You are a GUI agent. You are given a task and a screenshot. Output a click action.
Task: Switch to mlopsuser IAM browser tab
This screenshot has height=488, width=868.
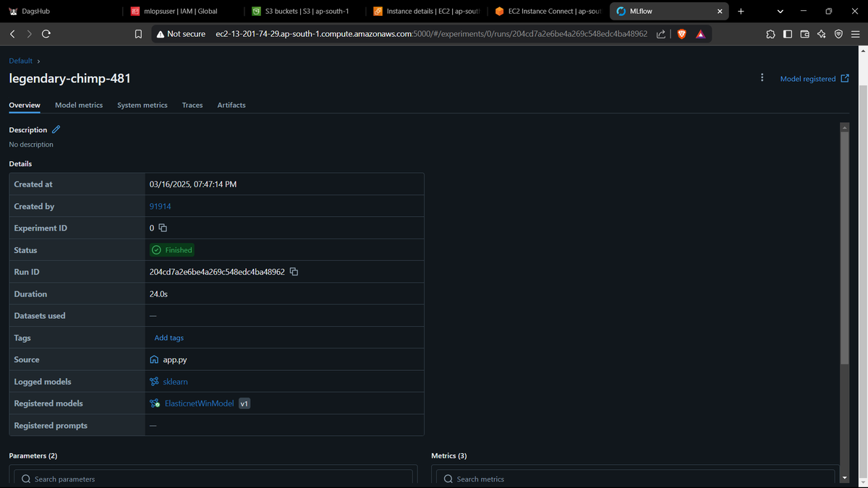183,12
